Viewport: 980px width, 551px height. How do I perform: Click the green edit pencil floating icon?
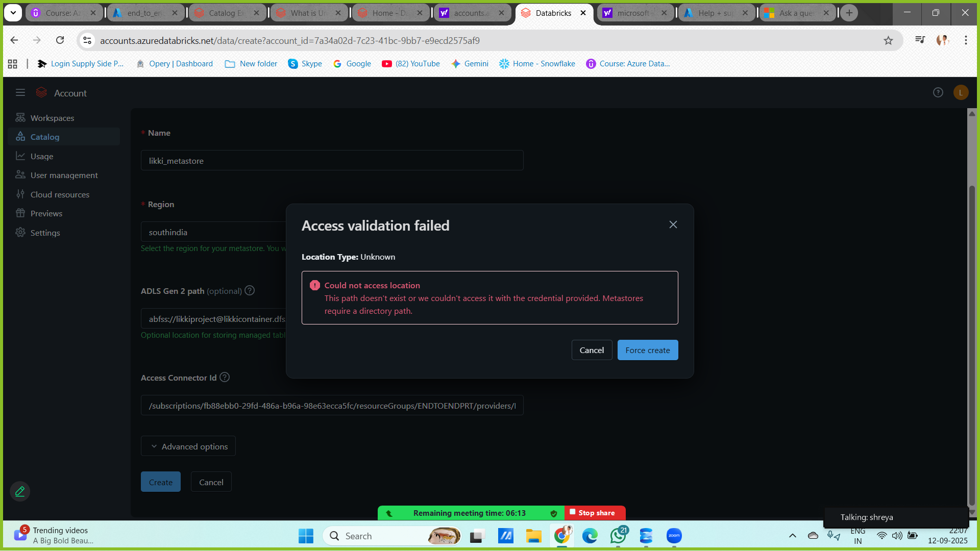coord(20,491)
